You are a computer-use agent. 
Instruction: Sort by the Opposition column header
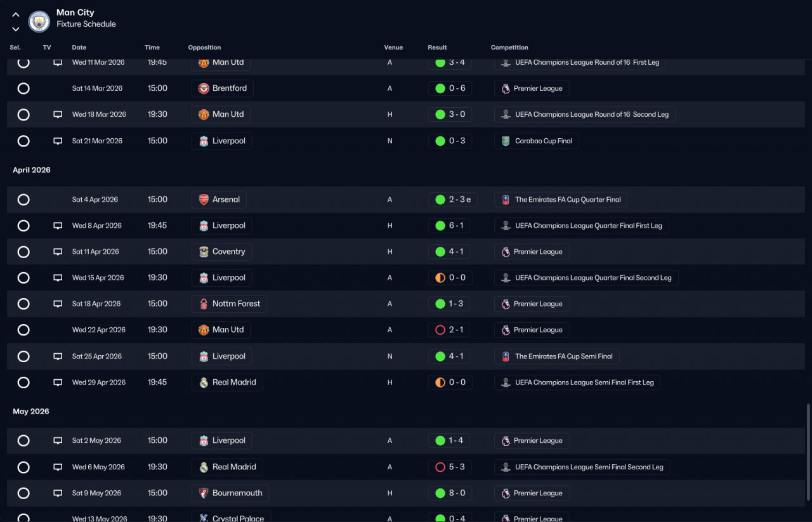(204, 48)
